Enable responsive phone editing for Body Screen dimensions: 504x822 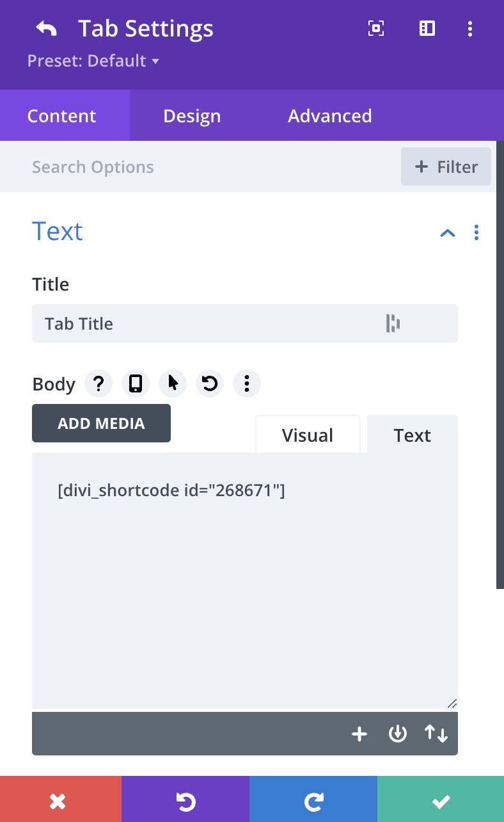click(x=135, y=383)
